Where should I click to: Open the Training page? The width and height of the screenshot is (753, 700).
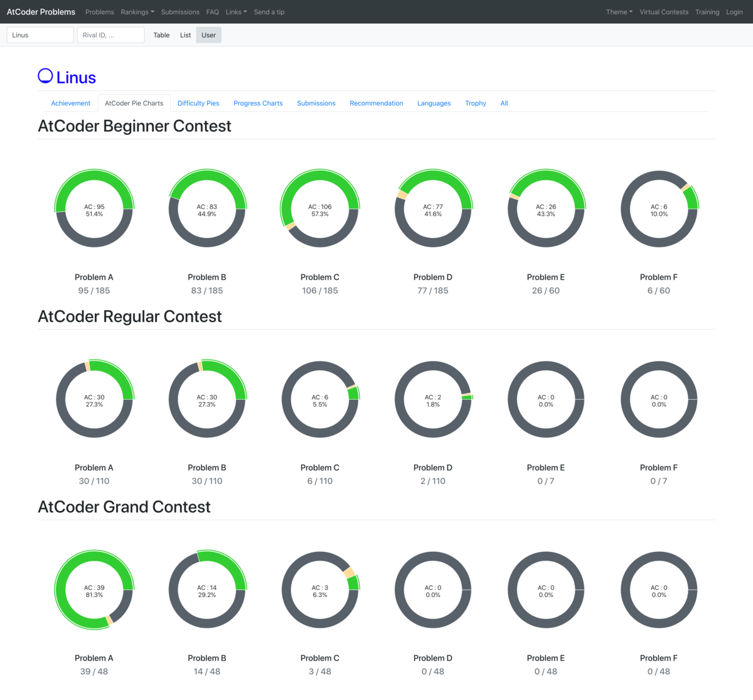707,12
